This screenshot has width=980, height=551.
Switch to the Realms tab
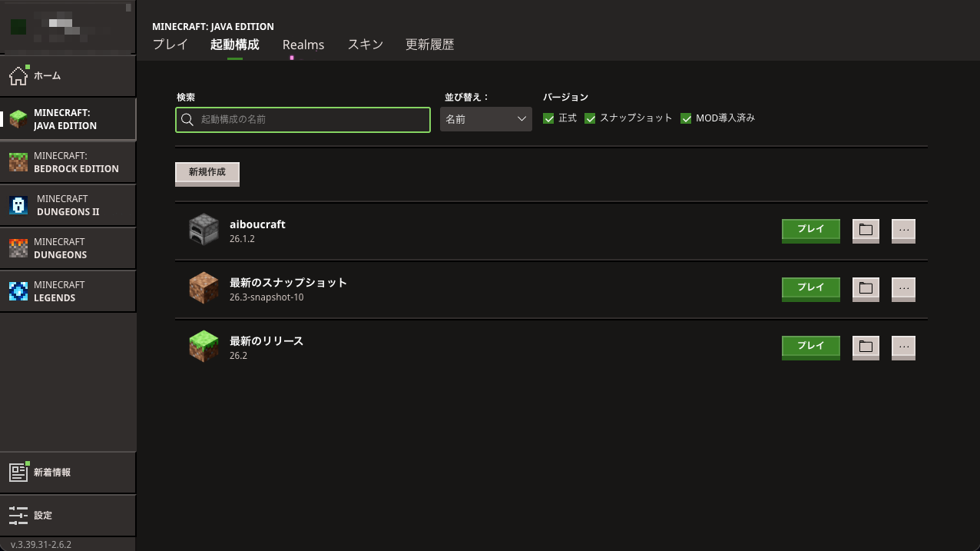click(303, 45)
